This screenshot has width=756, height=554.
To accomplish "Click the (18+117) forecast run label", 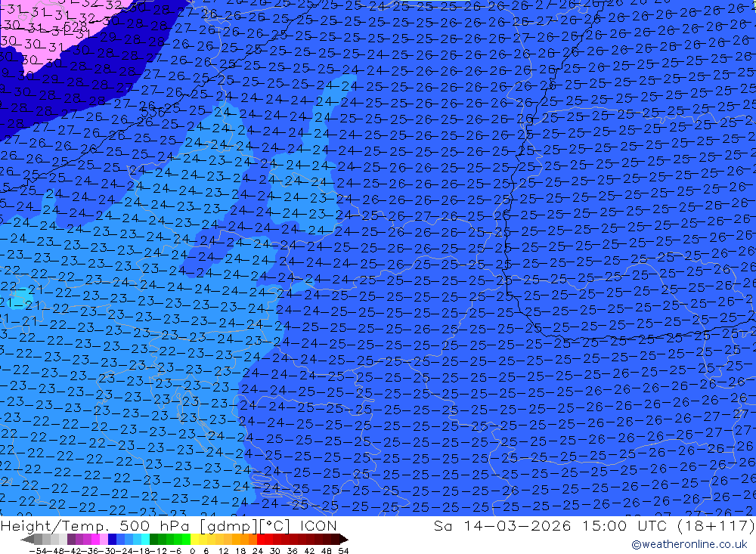I will (x=715, y=525).
